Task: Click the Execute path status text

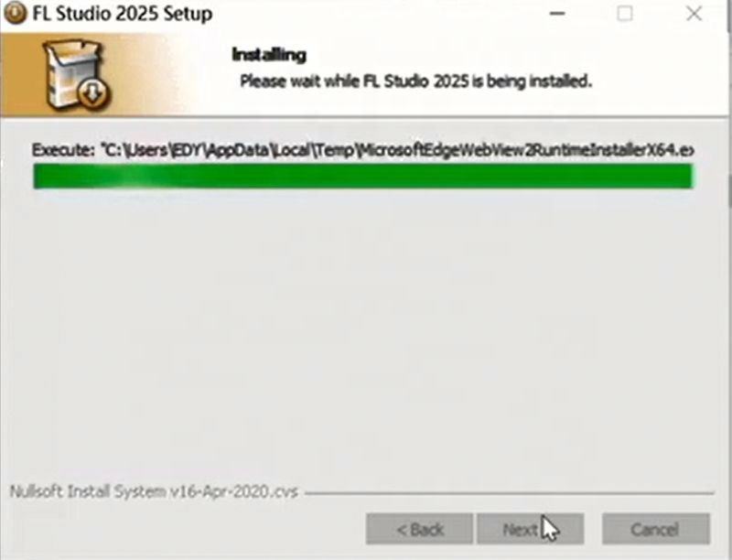Action: 363,150
